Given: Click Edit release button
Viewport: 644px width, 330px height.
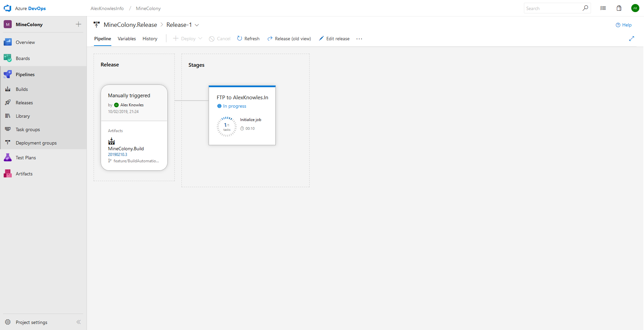Looking at the screenshot, I should coord(334,39).
